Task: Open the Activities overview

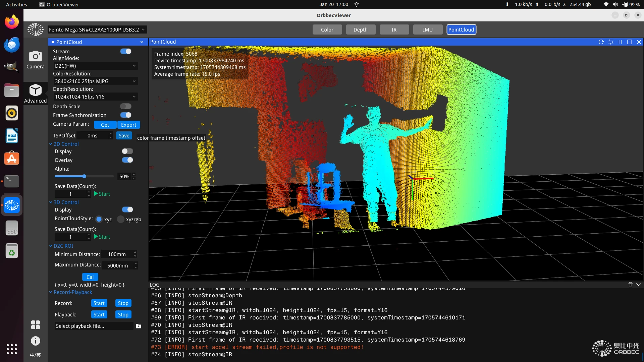Action: click(x=16, y=4)
